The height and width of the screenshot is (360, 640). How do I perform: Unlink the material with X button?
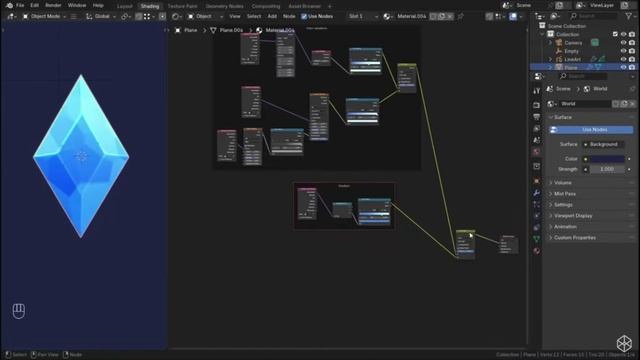tap(450, 16)
